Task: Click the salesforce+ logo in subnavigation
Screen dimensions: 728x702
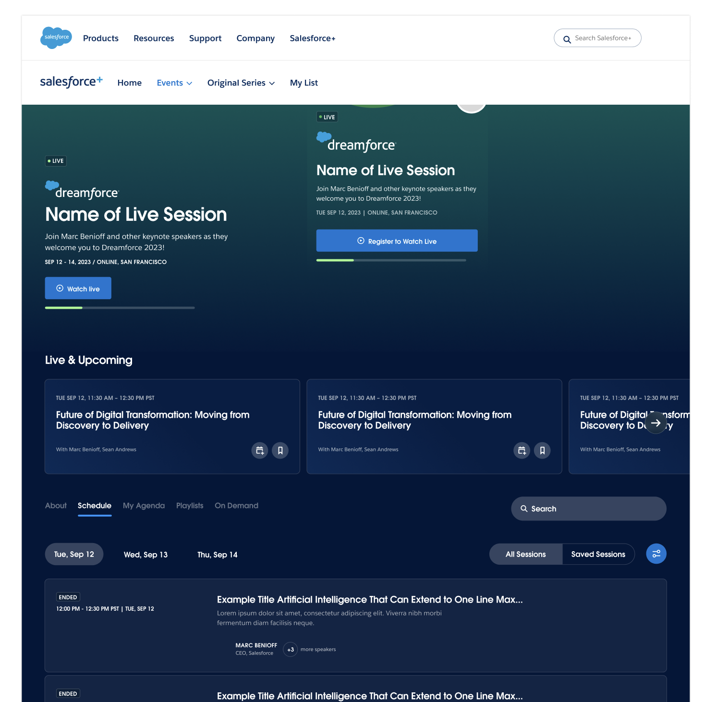Action: [x=71, y=82]
